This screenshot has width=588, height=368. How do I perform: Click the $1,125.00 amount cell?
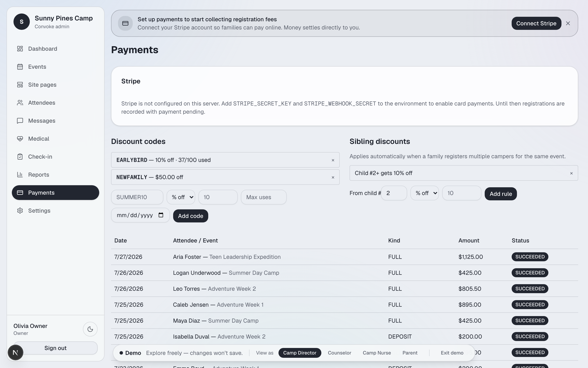[x=471, y=257]
